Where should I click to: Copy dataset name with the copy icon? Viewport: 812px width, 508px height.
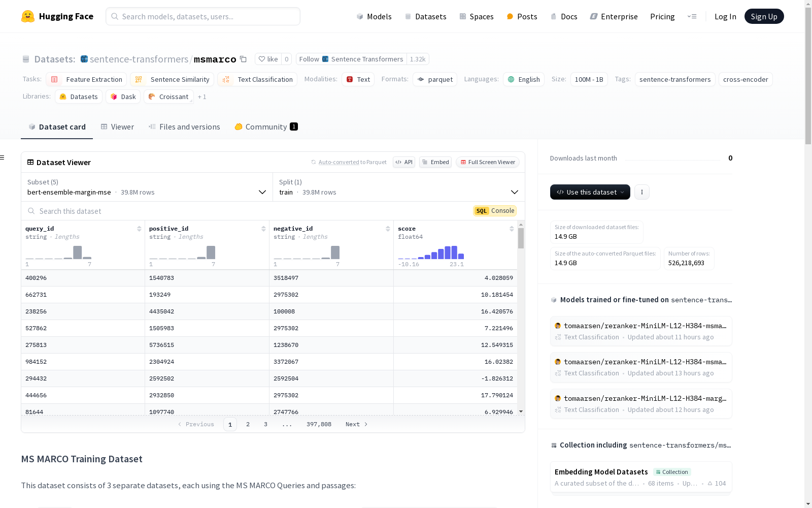pos(243,59)
